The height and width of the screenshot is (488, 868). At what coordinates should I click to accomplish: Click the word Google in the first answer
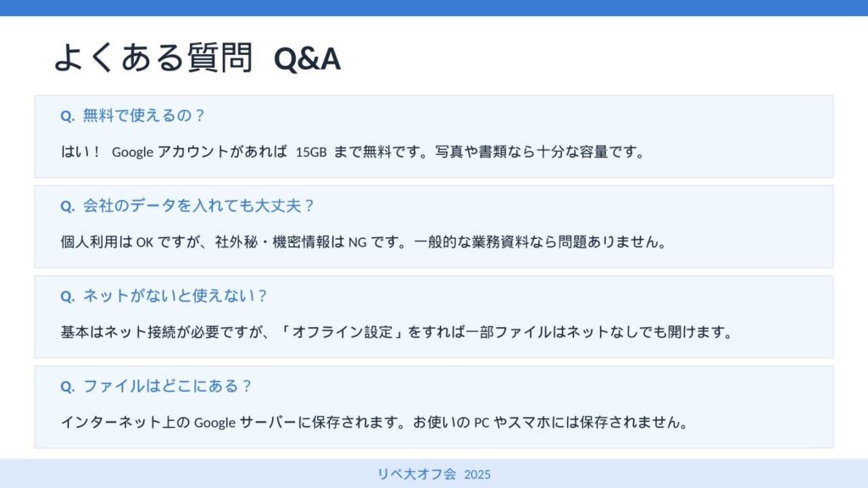(132, 152)
